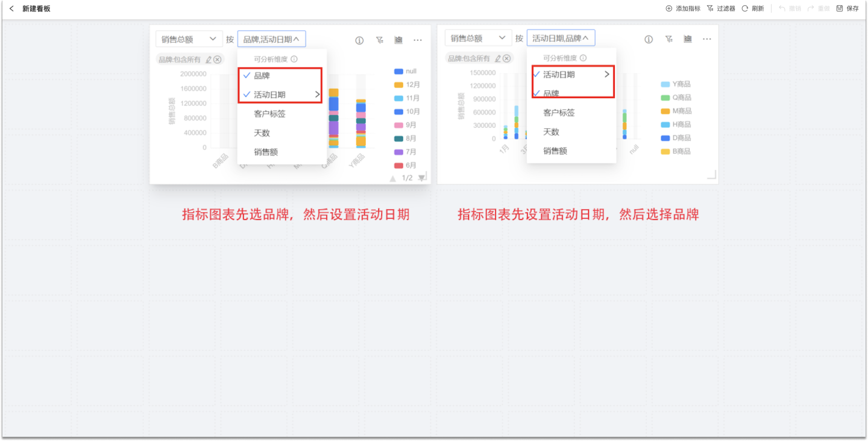
Task: Choose 天数 in right chart dimension menu
Action: (551, 132)
